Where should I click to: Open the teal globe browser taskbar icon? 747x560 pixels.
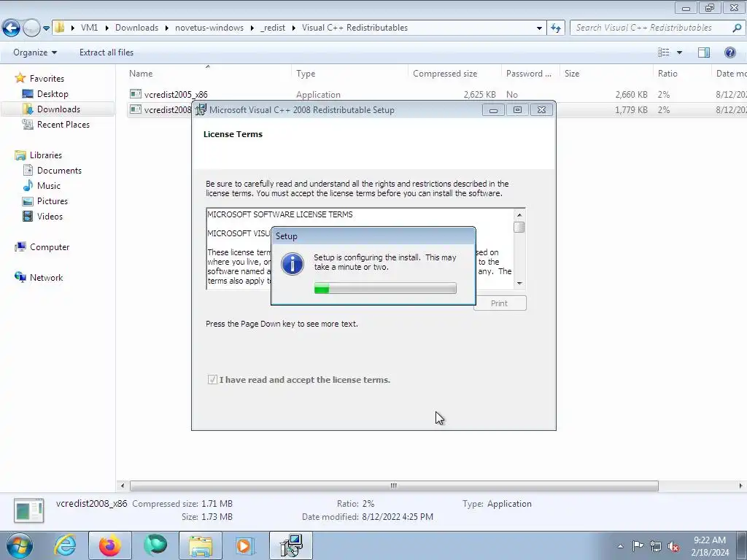(x=155, y=545)
